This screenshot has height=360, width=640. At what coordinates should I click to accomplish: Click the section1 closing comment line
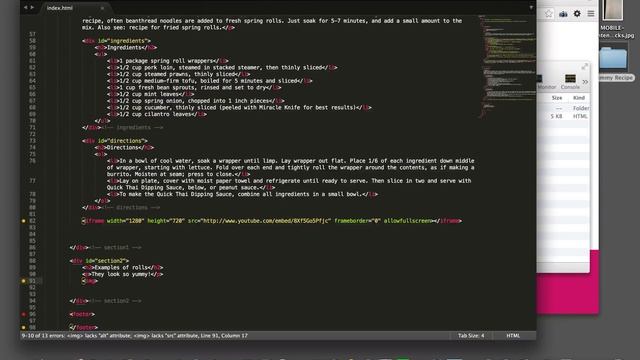click(105, 247)
